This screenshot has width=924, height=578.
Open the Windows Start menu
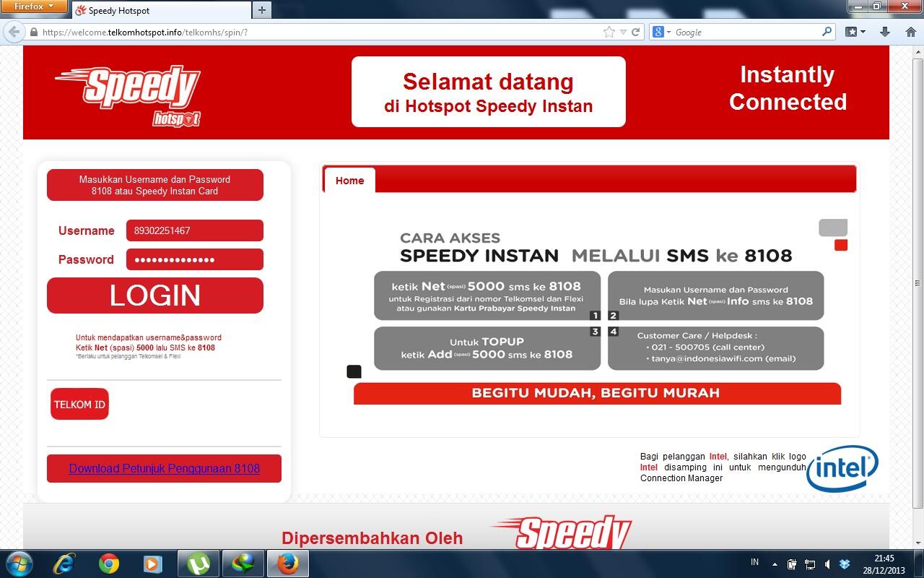click(x=19, y=564)
